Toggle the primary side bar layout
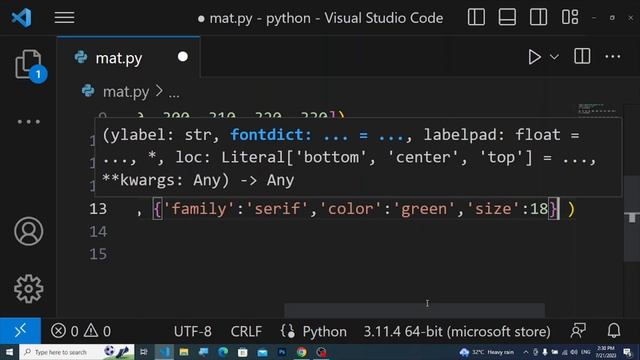The height and width of the screenshot is (360, 640). (476, 18)
